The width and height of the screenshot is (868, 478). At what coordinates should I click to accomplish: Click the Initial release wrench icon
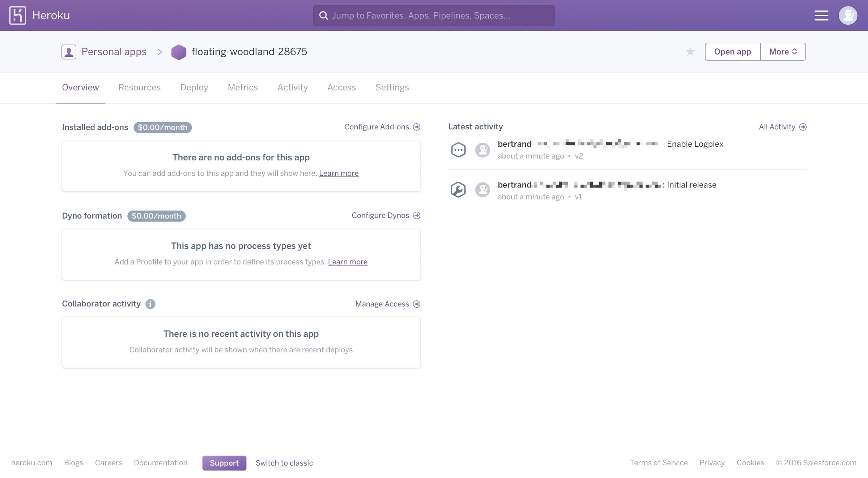458,190
